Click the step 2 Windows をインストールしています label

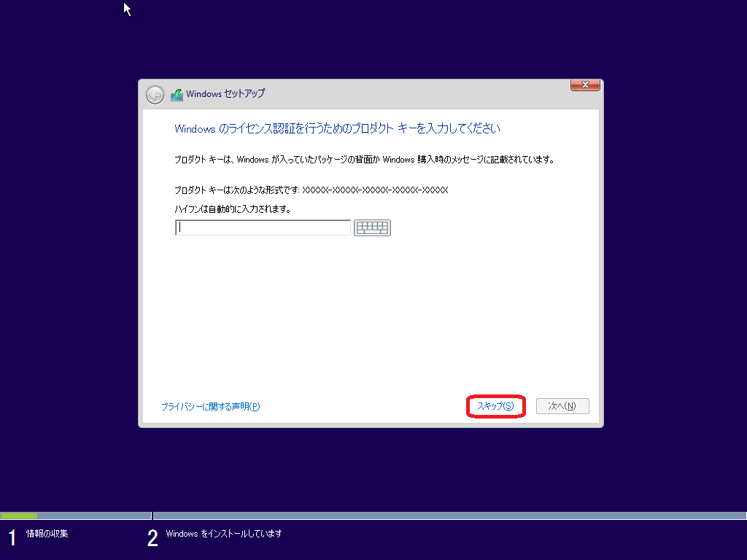224,534
